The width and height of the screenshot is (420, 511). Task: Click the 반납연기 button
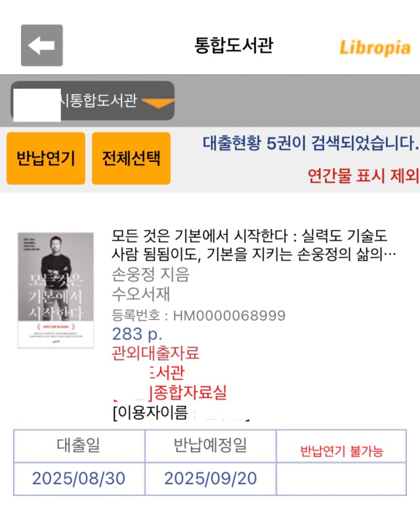pos(46,158)
